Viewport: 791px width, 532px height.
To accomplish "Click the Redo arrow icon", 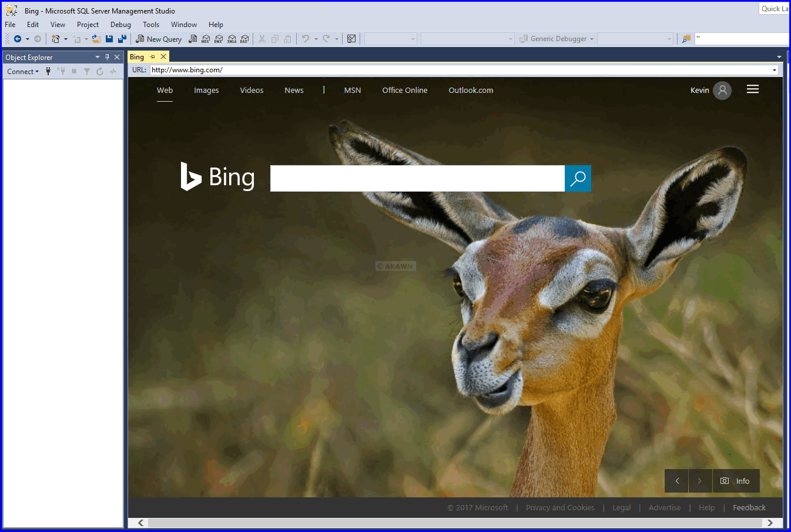I will [326, 39].
